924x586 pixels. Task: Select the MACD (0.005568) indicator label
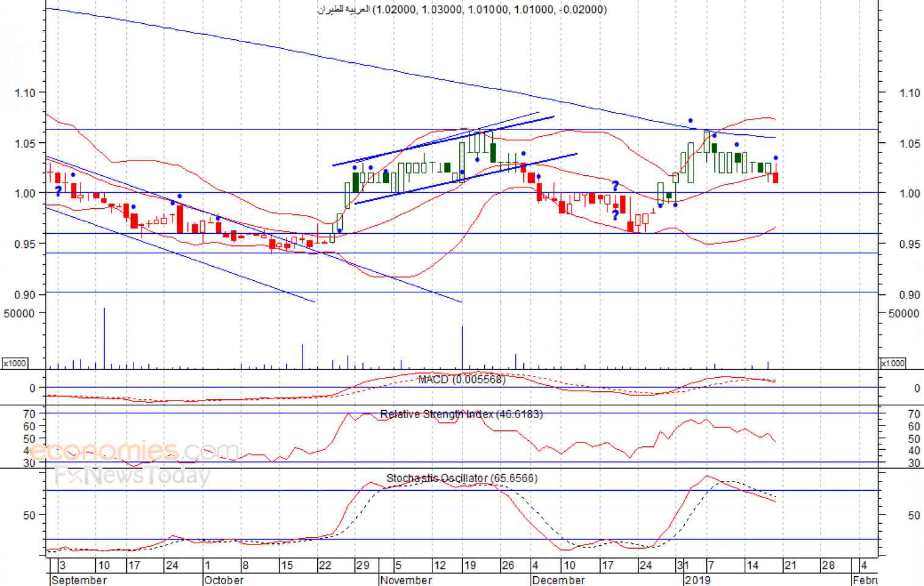click(462, 380)
